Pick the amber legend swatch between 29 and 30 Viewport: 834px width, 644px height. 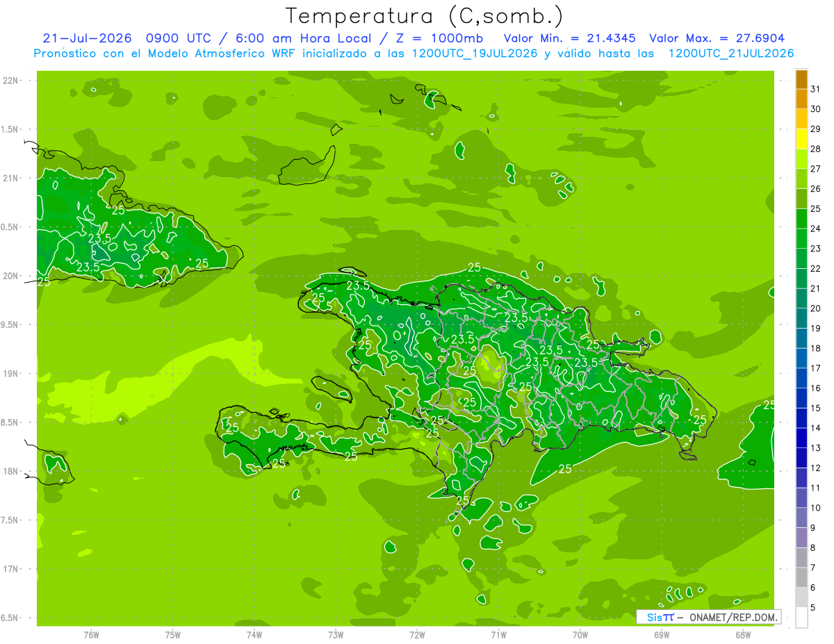point(801,119)
